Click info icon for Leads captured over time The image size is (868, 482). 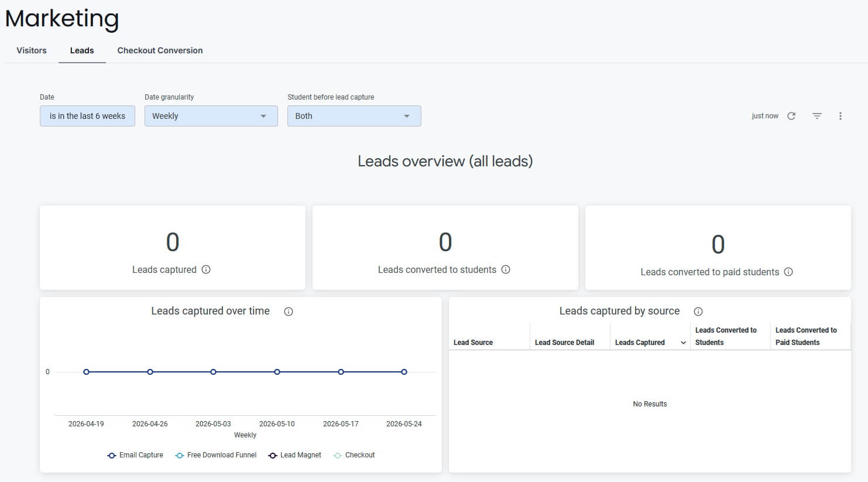click(289, 312)
